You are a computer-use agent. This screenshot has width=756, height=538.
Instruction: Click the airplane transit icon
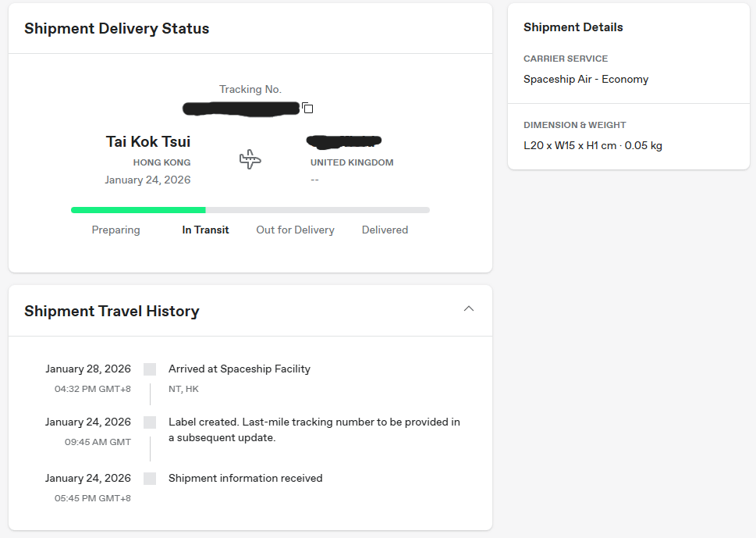(x=250, y=160)
